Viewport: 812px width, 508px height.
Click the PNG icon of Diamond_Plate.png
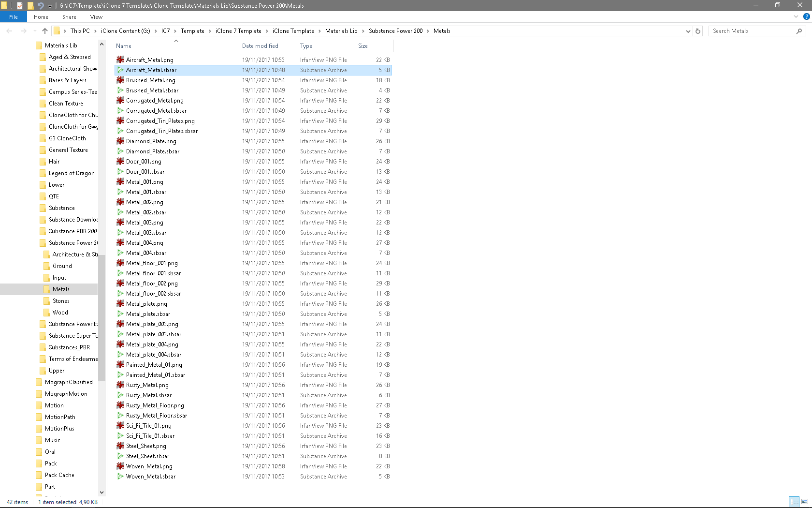(120, 141)
